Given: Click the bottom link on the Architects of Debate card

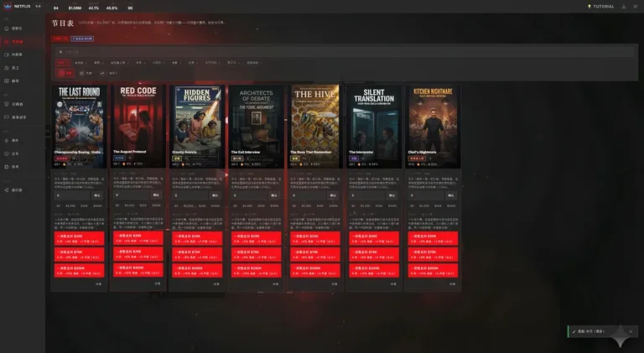Looking at the screenshot, I should tap(276, 284).
